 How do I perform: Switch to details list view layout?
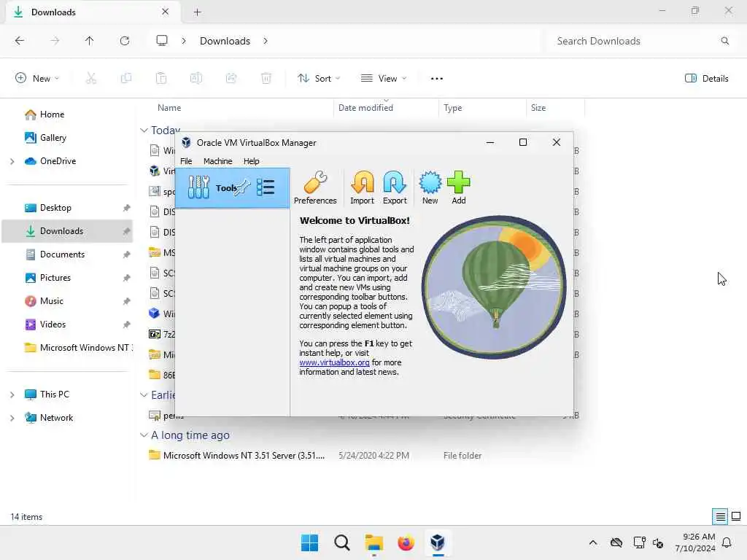point(720,517)
